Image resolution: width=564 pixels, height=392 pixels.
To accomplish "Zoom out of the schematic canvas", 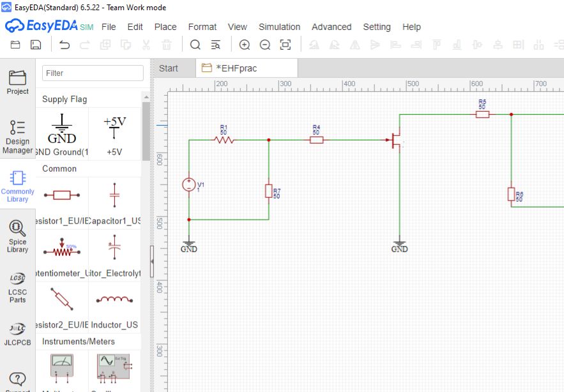I will (x=265, y=45).
